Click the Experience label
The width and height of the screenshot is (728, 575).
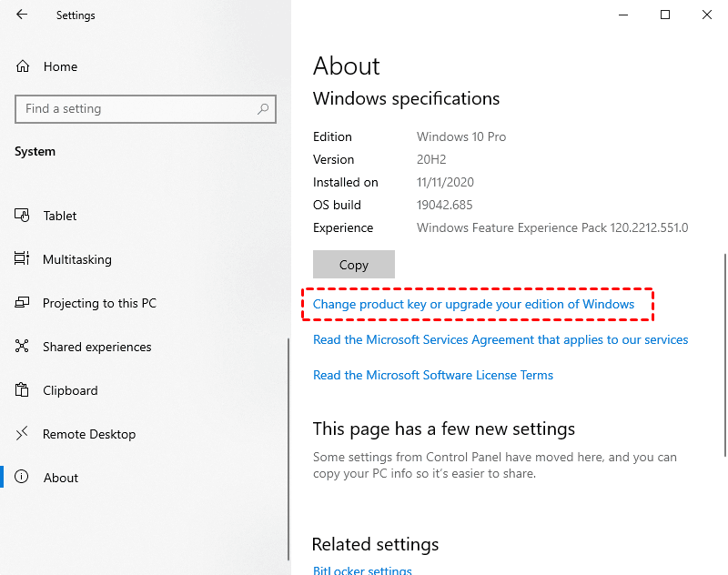tap(343, 227)
